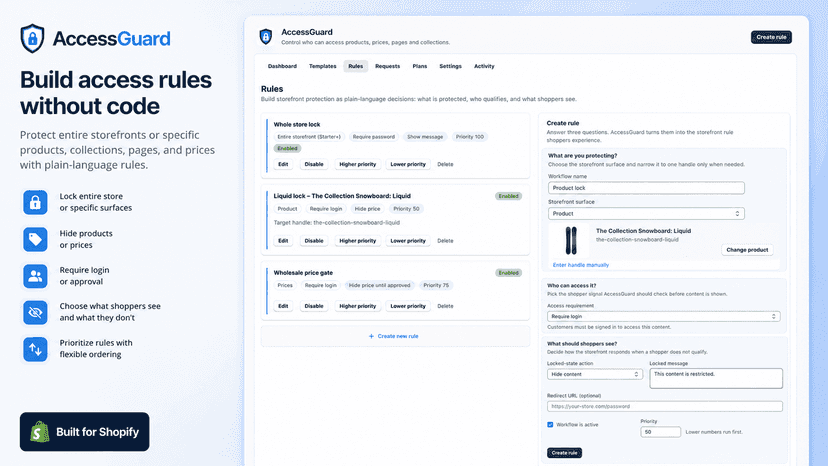This screenshot has height=466, width=828.
Task: Click the Enabled badge on Liquid lock rule
Action: pos(509,196)
